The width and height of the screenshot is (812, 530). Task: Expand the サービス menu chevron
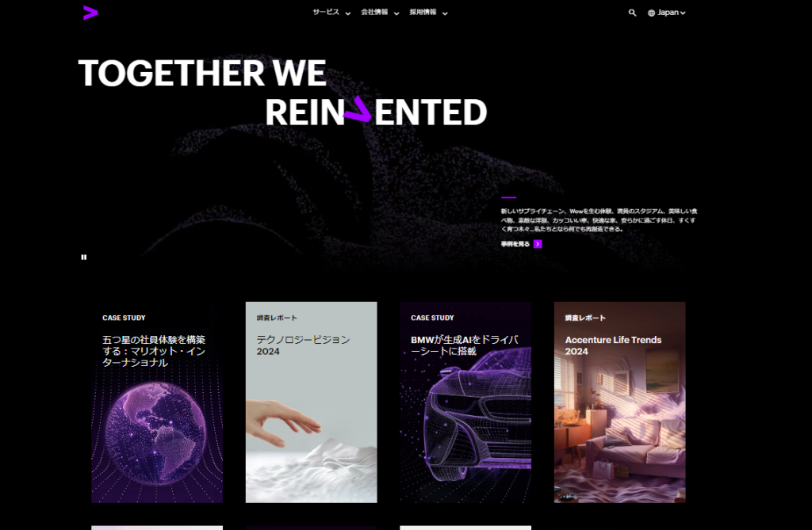click(x=348, y=13)
